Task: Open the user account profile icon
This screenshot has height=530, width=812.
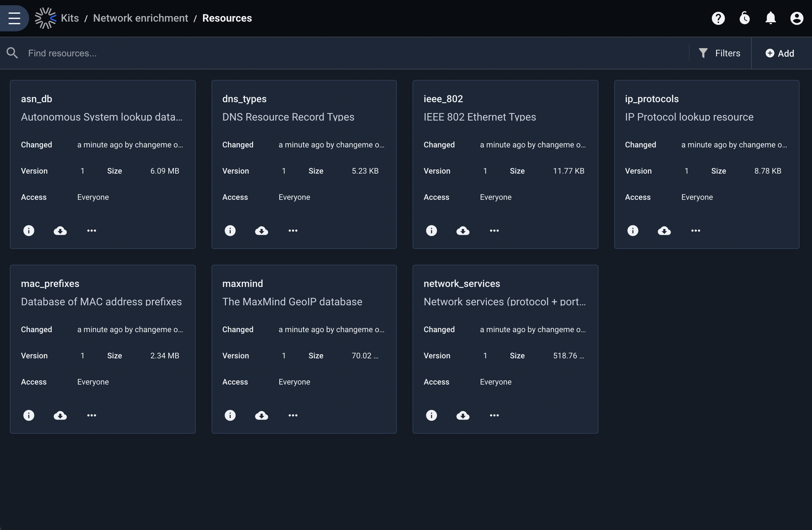Action: 797,18
